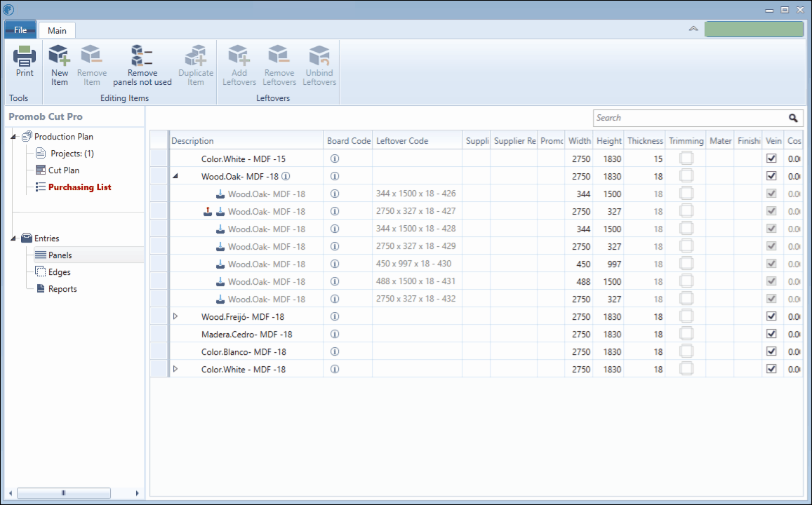Toggle Vein checkbox for Color.Blanco MDF -18
The height and width of the screenshot is (505, 812).
click(771, 351)
